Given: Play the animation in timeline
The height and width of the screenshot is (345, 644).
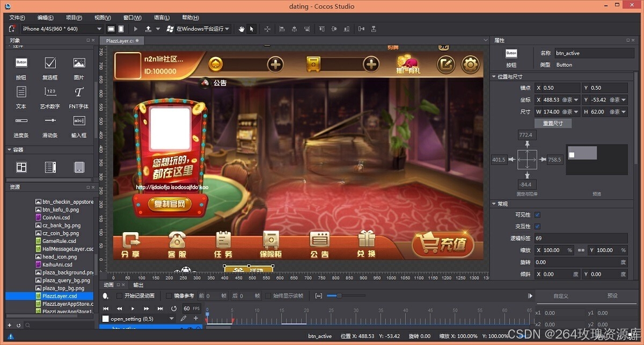Looking at the screenshot, I should coord(133,308).
